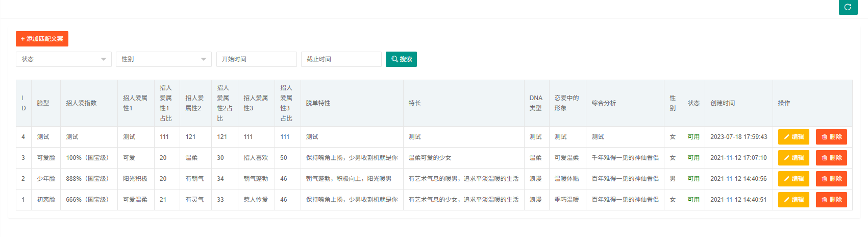Screen dimensions: 868x237
Task: Expand the 性别 gender dropdown
Action: point(163,59)
